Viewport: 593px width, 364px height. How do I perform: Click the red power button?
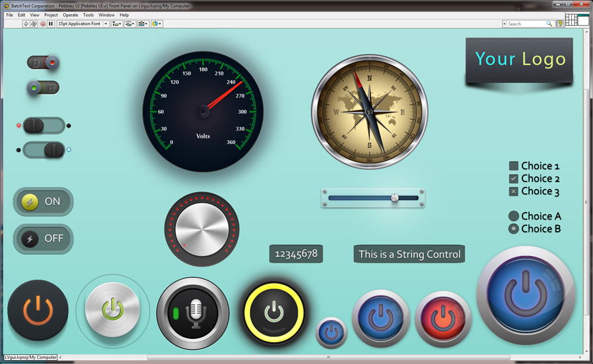(443, 319)
